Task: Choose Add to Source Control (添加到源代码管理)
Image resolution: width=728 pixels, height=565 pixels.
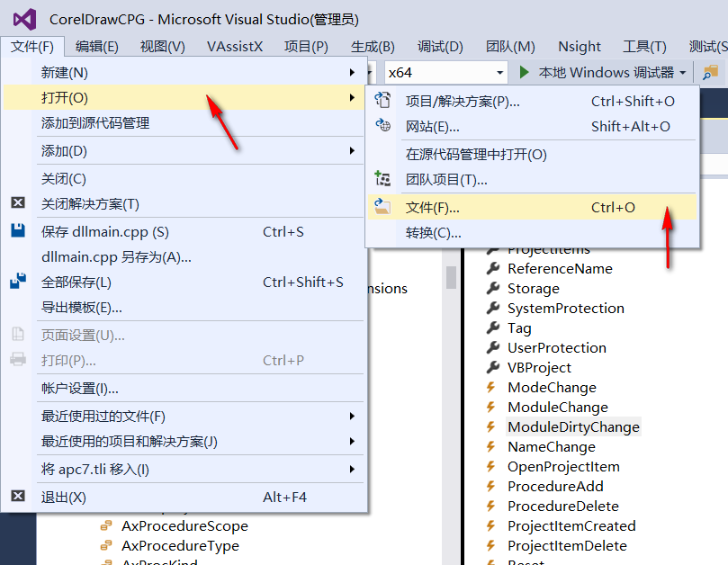Action: [184, 123]
